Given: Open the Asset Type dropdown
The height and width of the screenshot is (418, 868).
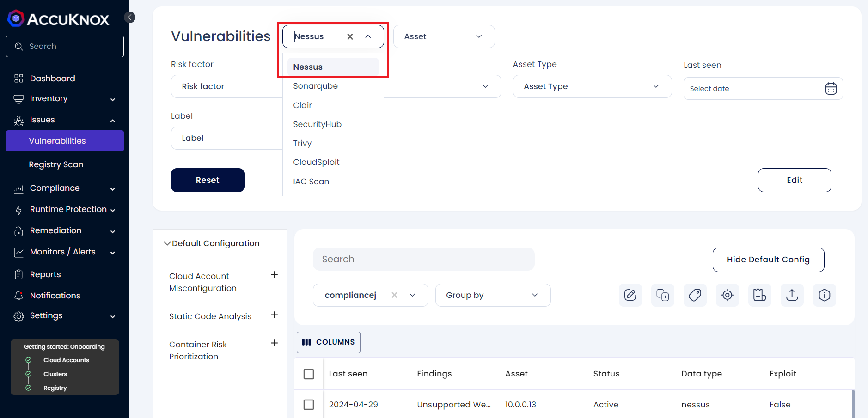Looking at the screenshot, I should (592, 86).
